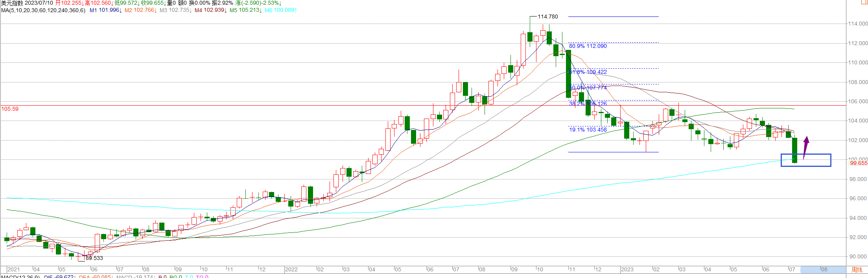The image size is (868, 278).
Task: Click the 89.533 low price label
Action: point(94,258)
